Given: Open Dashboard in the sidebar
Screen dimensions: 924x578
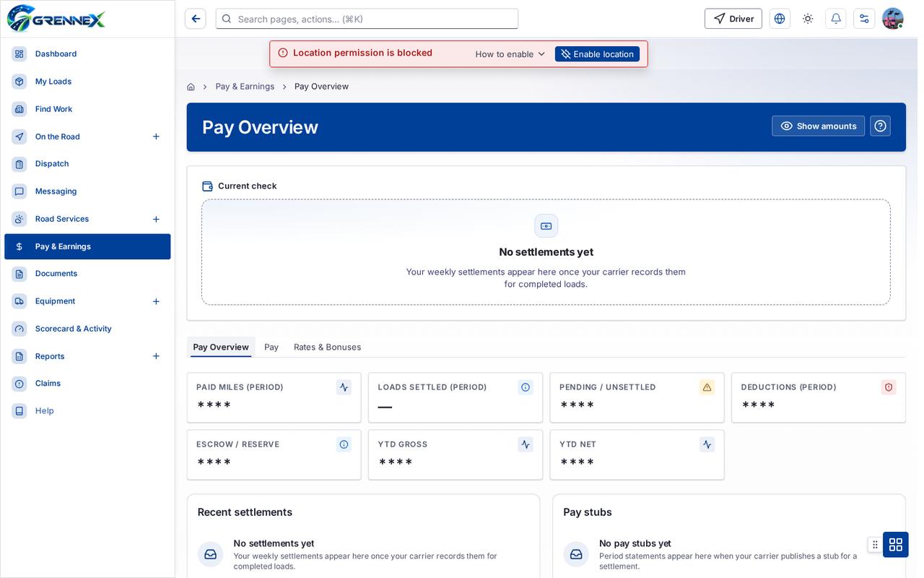Looking at the screenshot, I should [87, 54].
